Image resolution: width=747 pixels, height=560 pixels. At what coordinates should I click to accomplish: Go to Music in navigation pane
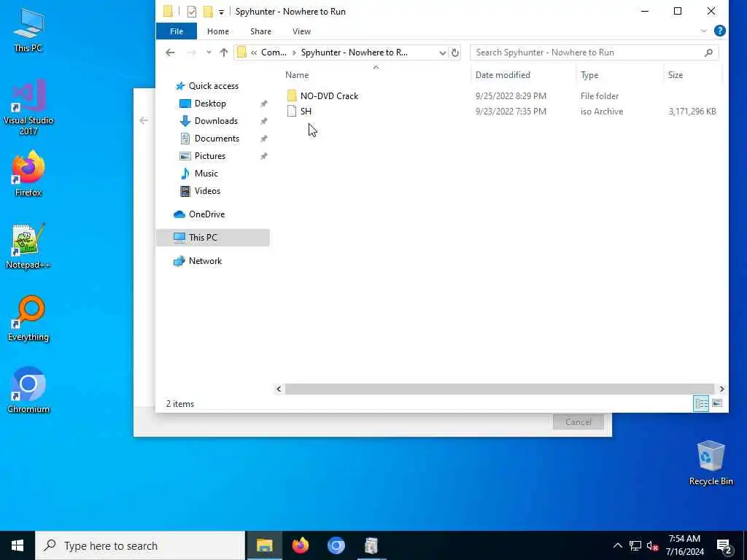pos(206,174)
